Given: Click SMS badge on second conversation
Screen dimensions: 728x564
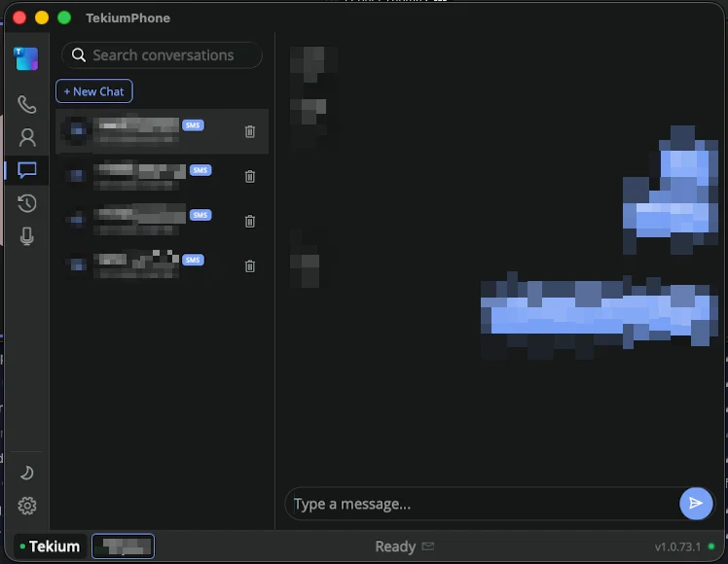Looking at the screenshot, I should coord(200,170).
